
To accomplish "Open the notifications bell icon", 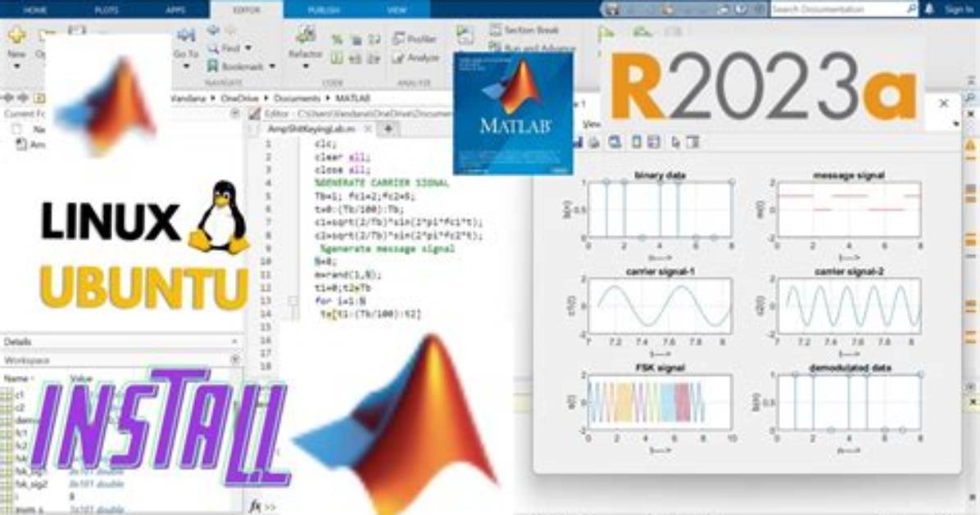I will click(929, 9).
